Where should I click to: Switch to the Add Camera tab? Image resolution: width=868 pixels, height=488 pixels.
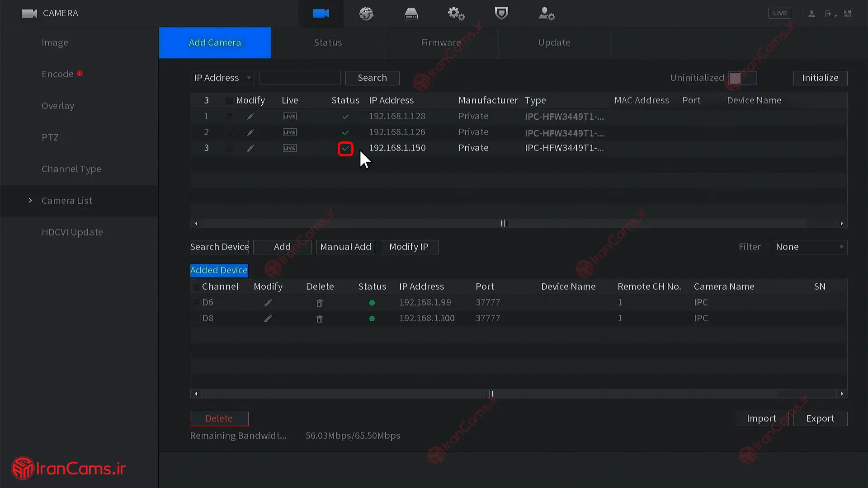coord(215,42)
